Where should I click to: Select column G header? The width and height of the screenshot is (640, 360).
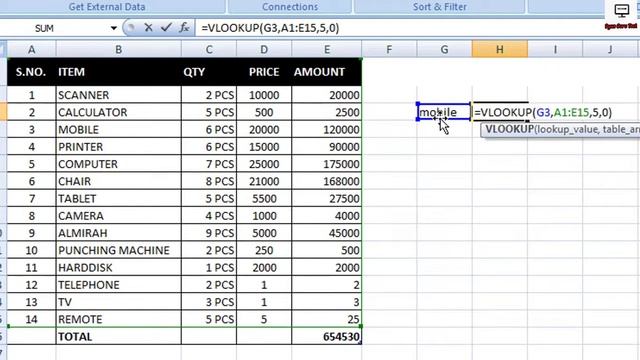(444, 49)
